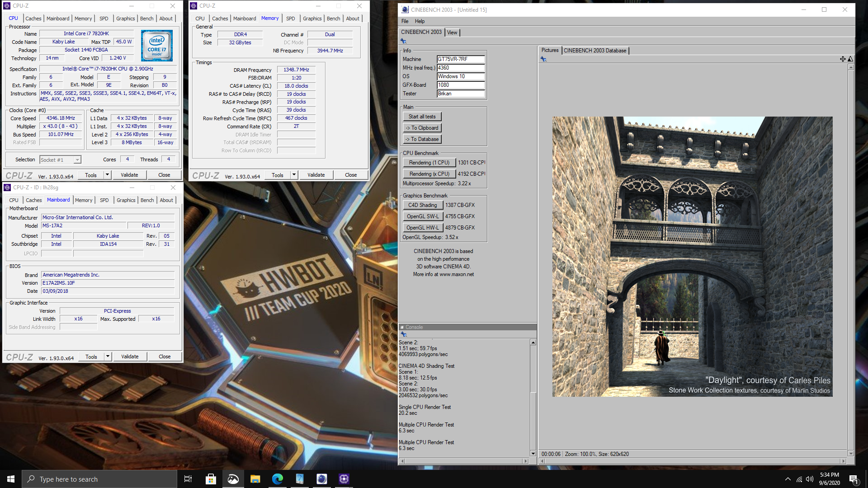868x488 pixels.
Task: Click Close button in CPU-Z Mainboard window
Action: (165, 357)
